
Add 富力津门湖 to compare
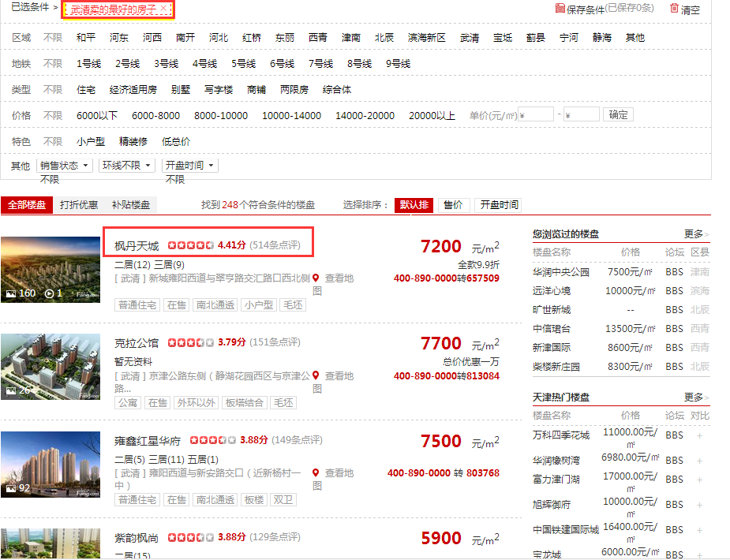[x=699, y=480]
